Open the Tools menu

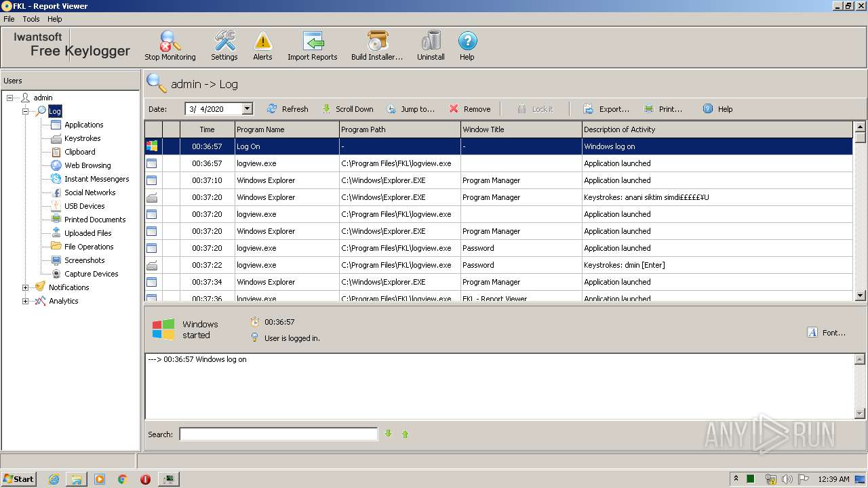tap(31, 19)
